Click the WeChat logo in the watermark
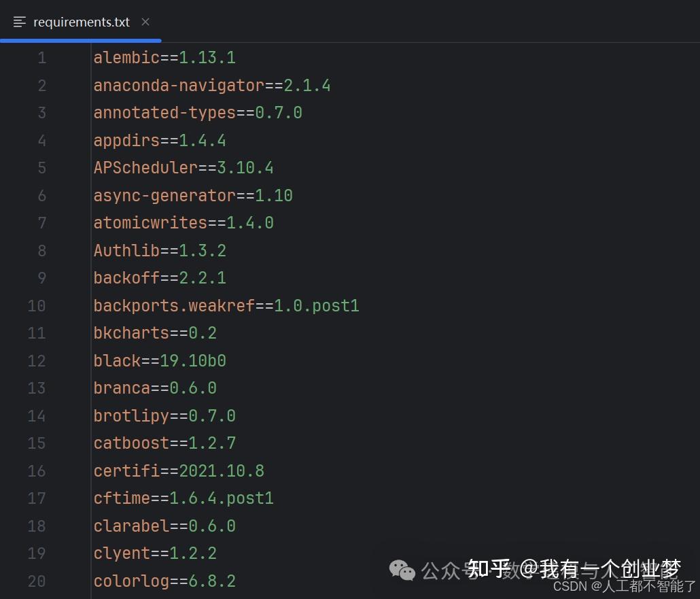 coord(402,571)
